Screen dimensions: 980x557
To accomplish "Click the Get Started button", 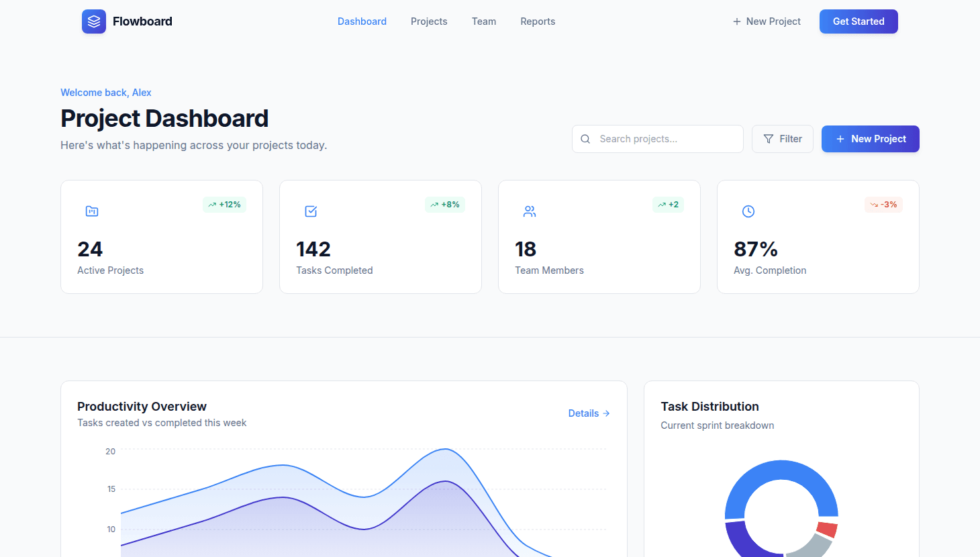I will pyautogui.click(x=859, y=21).
